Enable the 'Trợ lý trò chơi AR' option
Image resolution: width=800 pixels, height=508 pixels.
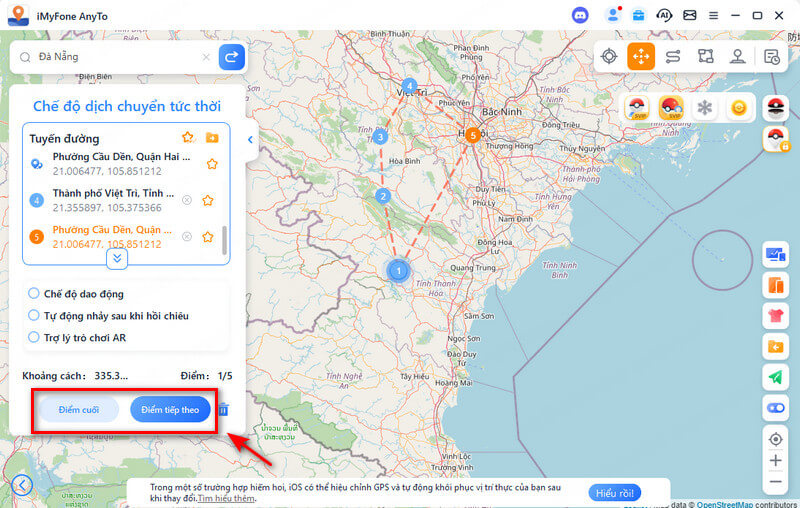coord(34,337)
